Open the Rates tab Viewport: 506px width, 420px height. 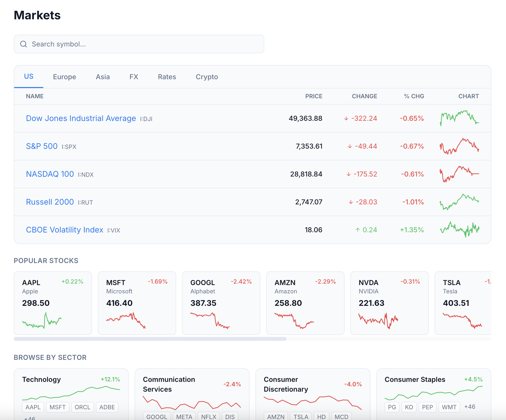(x=167, y=77)
